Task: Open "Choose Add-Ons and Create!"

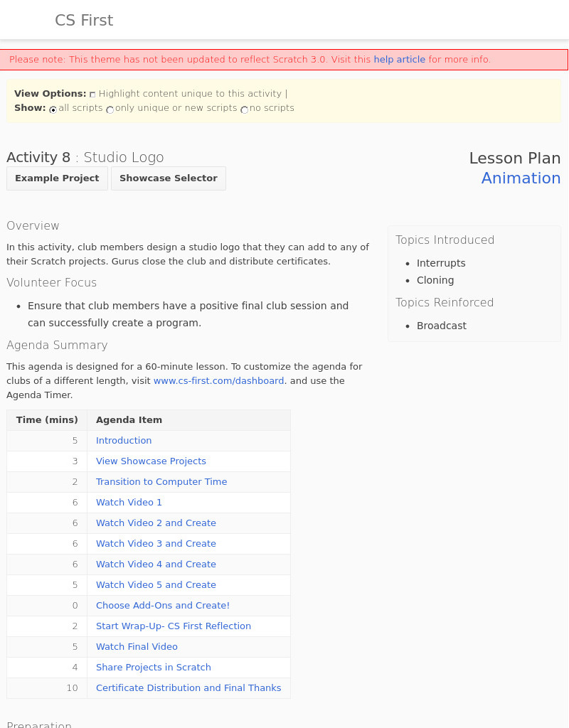Action: click(162, 605)
